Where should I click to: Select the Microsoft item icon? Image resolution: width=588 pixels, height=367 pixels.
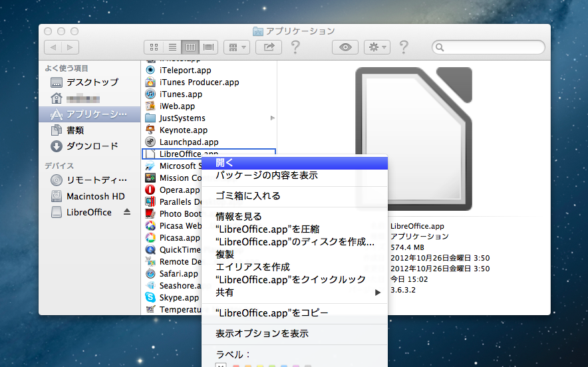click(150, 166)
